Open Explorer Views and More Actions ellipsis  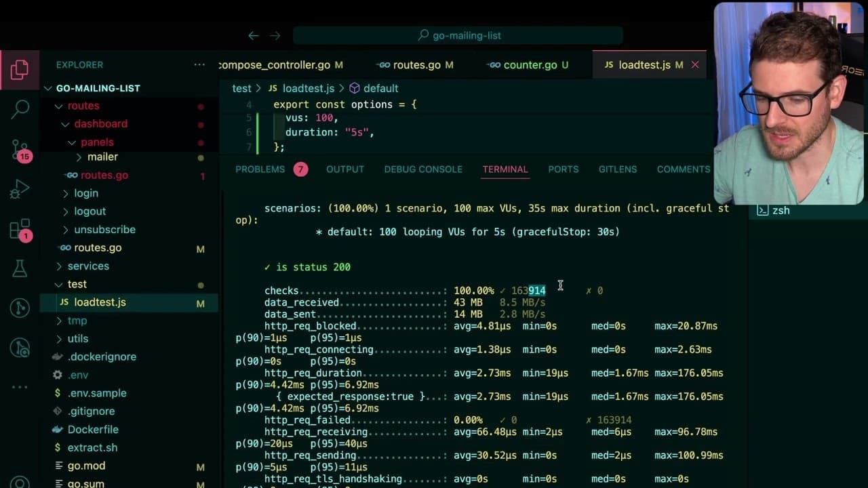(199, 64)
